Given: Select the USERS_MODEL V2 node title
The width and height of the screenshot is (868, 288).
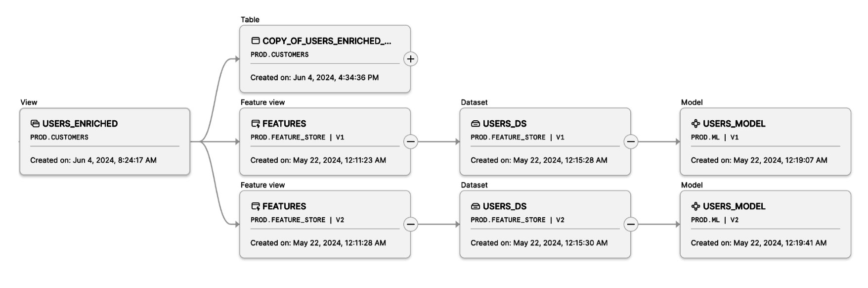Looking at the screenshot, I should [x=734, y=206].
